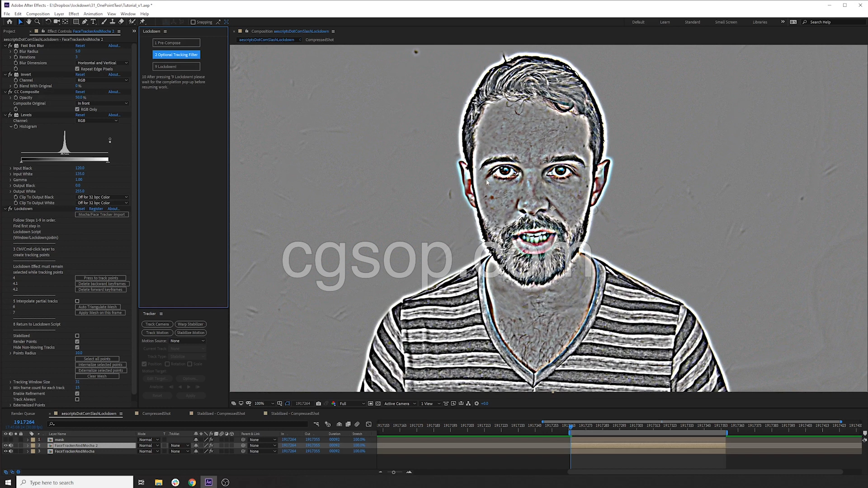
Task: Select the Puppet Pin tool
Action: [142, 22]
